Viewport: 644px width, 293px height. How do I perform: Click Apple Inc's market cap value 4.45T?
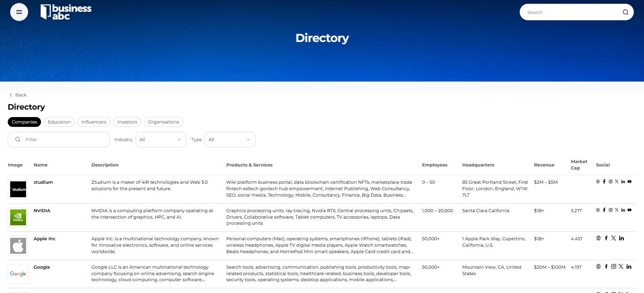577,239
